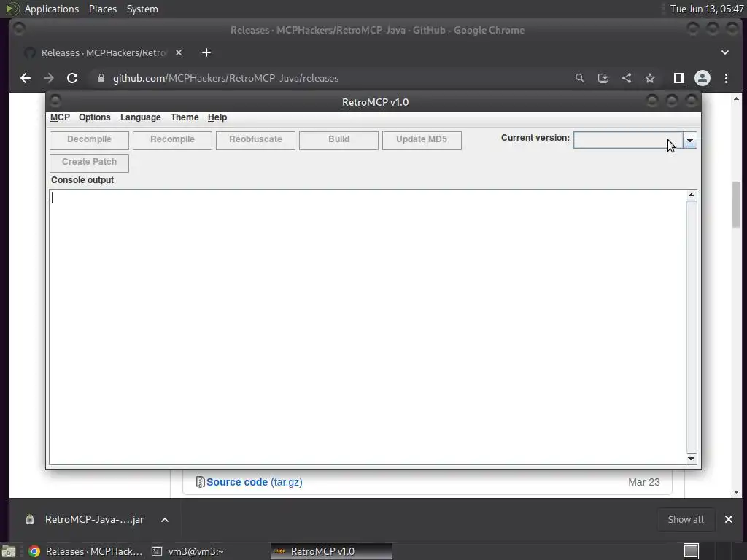Screen dimensions: 747x560
Task: Select the Releases MCPHackers tab
Action: (x=104, y=52)
